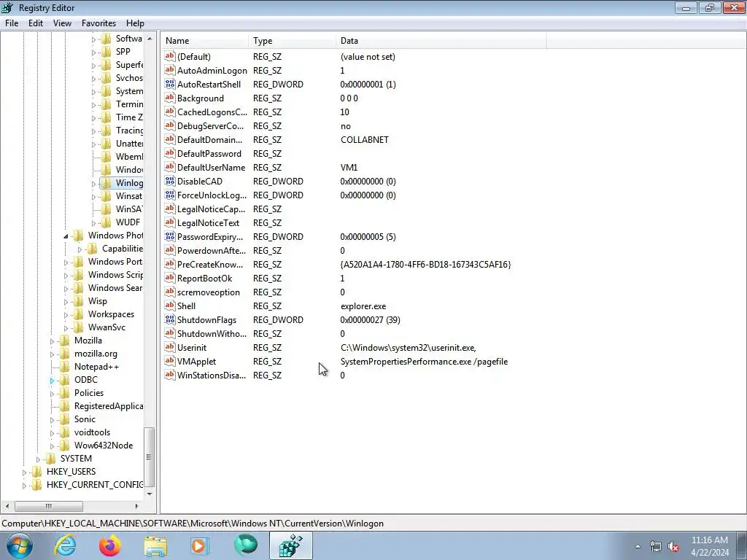Expand the SYSTEM hive

coord(38,459)
